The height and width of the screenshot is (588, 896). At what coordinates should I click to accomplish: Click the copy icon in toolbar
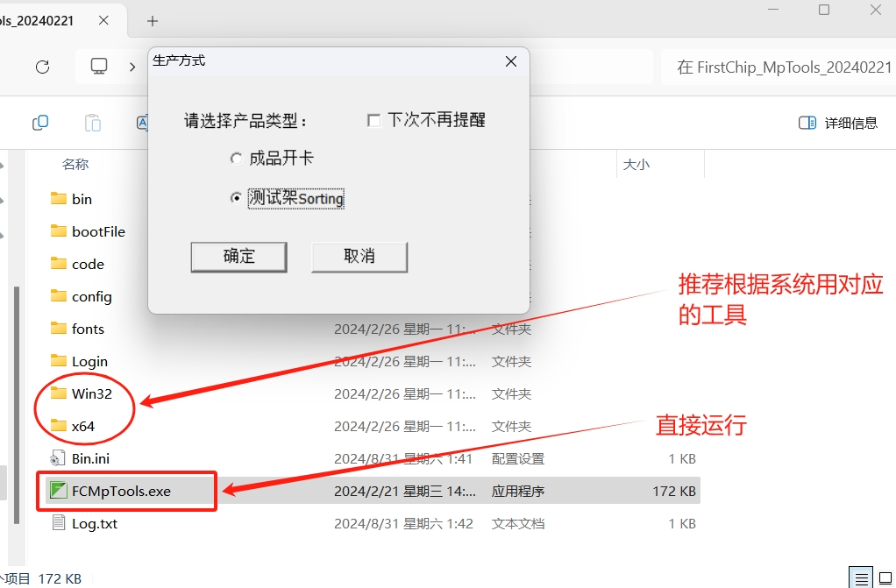pyautogui.click(x=39, y=123)
